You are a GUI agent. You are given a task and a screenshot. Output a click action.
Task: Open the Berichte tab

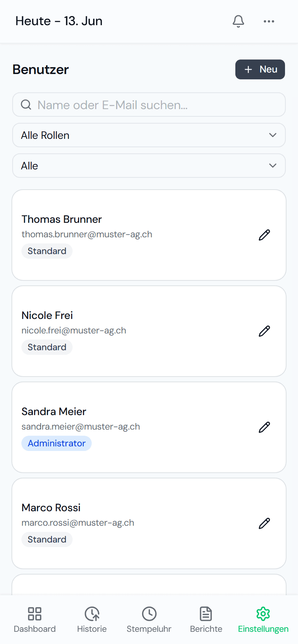pos(206,620)
